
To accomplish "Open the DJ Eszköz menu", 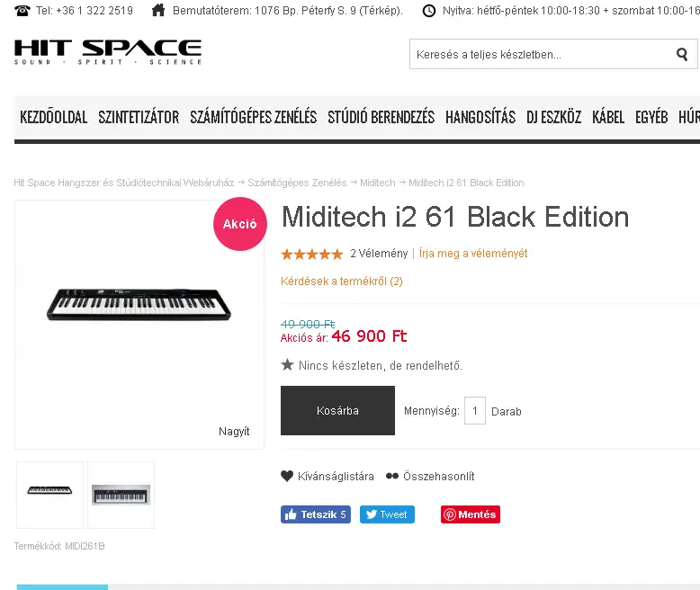I will coord(553,117).
